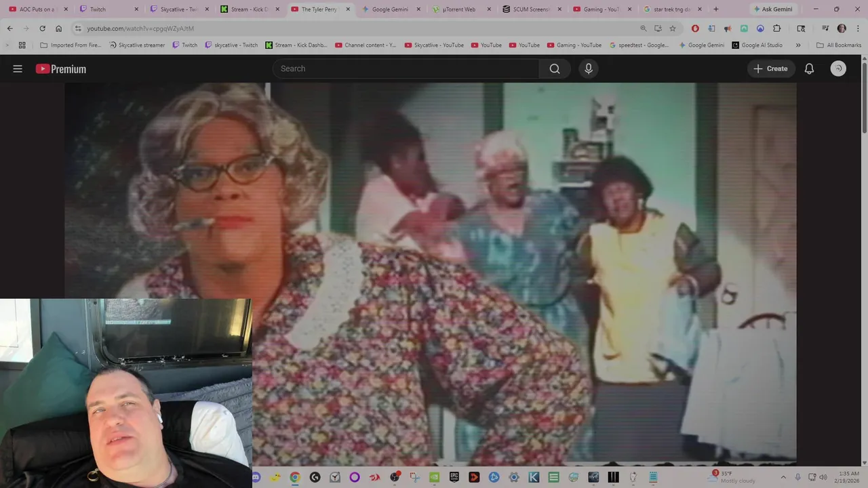Show hidden system tray icons chevron

[x=783, y=477]
